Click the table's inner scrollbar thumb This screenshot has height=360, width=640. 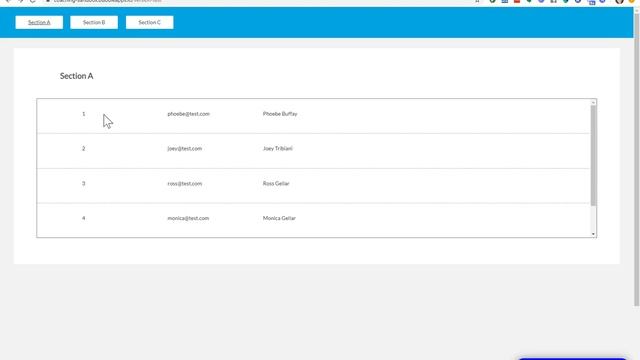593,155
